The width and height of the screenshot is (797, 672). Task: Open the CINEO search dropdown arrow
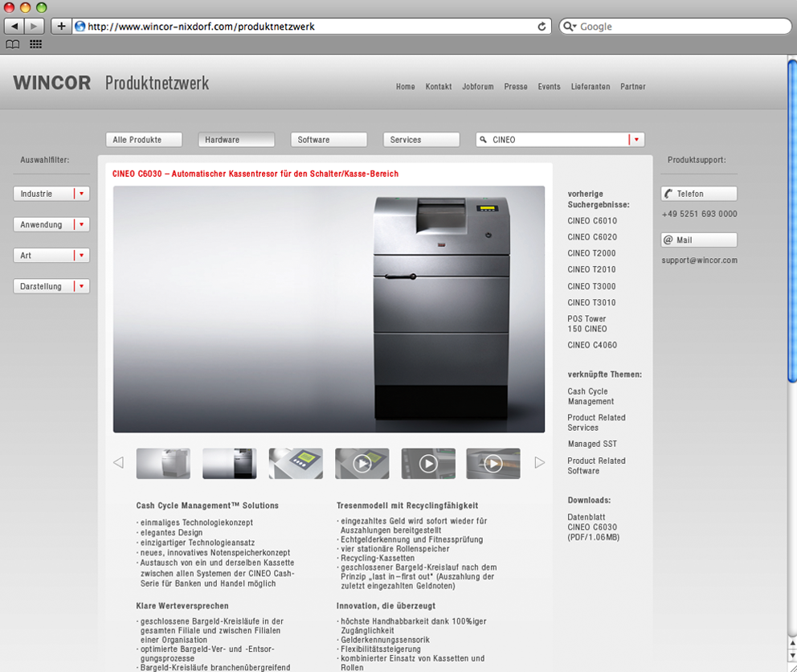pos(636,139)
